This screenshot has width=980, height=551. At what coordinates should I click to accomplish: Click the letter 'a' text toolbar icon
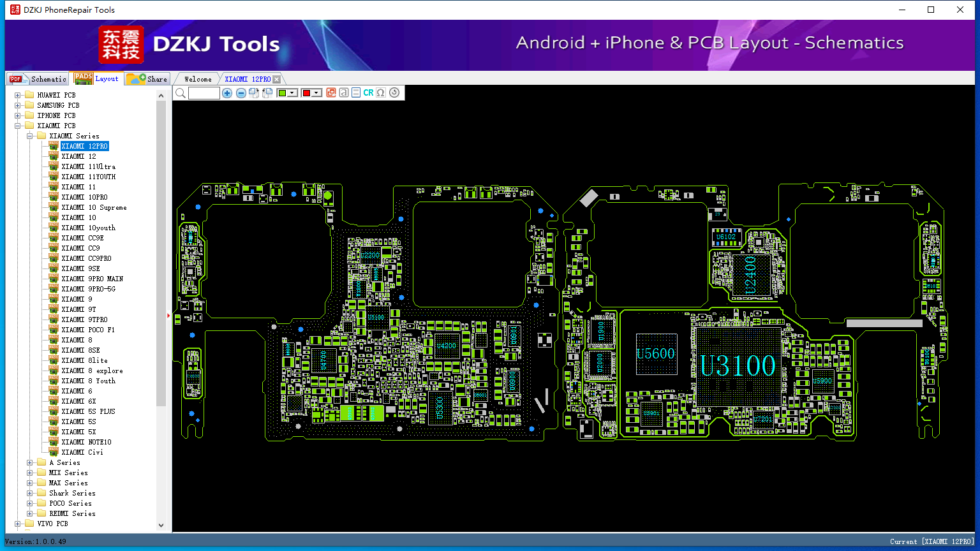click(x=343, y=93)
